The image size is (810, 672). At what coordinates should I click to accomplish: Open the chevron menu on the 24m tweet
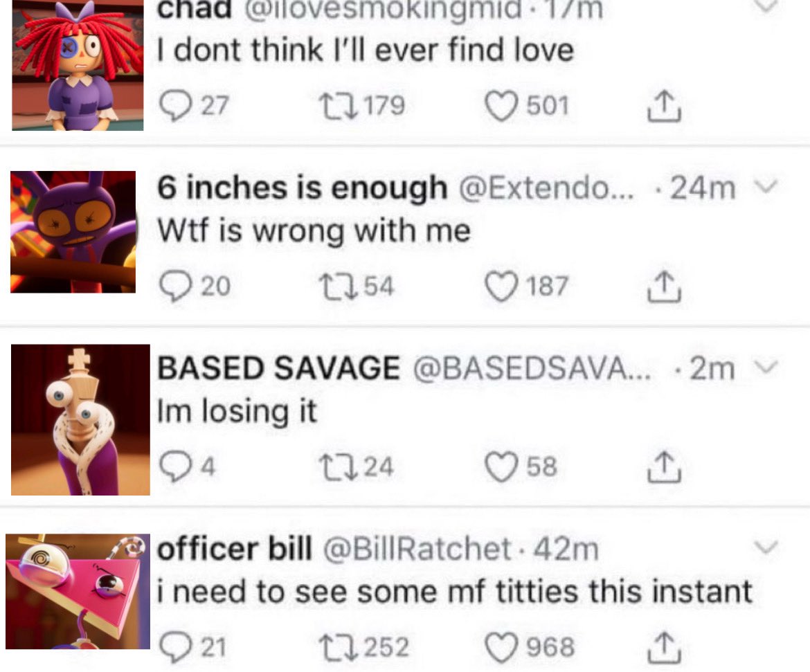click(766, 186)
